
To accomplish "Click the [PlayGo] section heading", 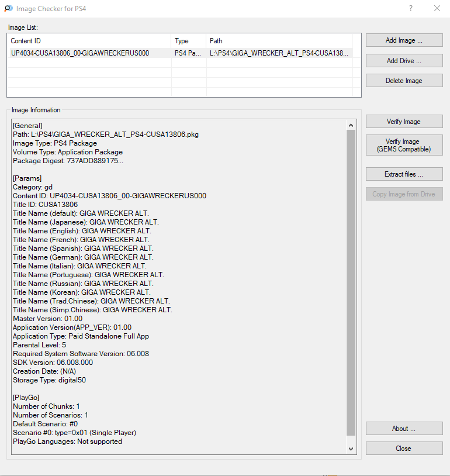I will pyautogui.click(x=26, y=398).
